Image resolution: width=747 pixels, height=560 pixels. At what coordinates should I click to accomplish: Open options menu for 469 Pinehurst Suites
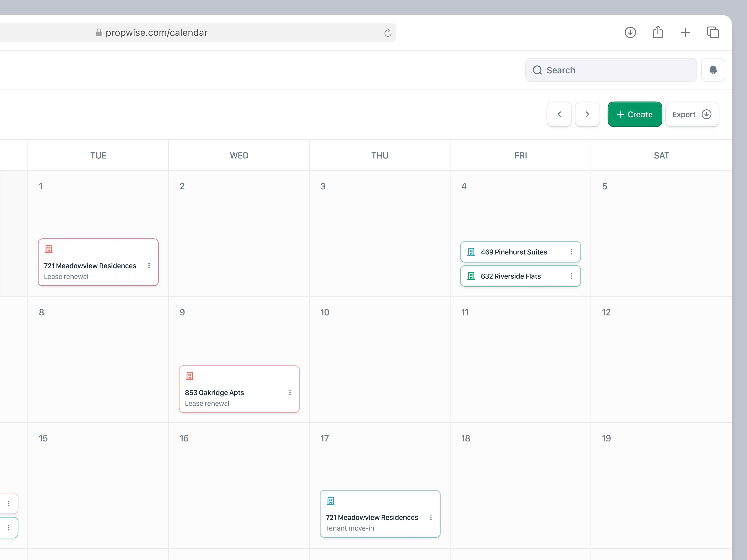point(571,252)
